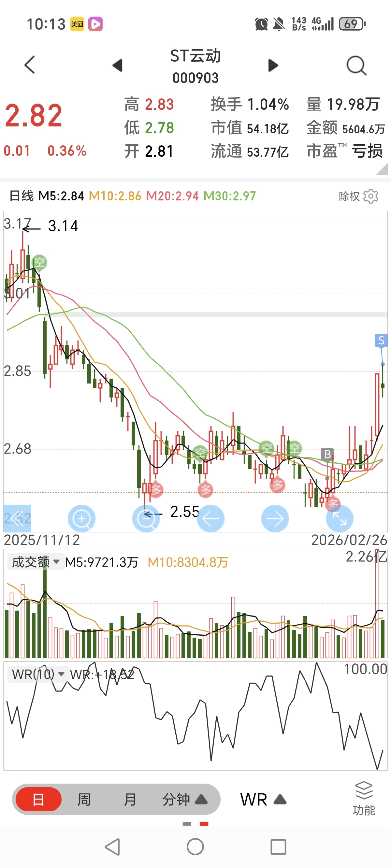Expand quote details corner triangle
Image resolution: width=391 pixels, height=868 pixels.
click(382, 169)
